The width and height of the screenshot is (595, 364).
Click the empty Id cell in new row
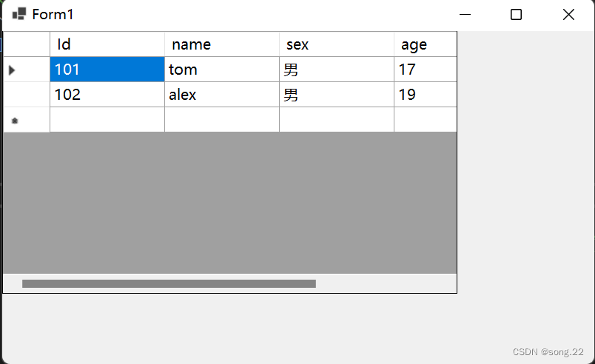107,120
